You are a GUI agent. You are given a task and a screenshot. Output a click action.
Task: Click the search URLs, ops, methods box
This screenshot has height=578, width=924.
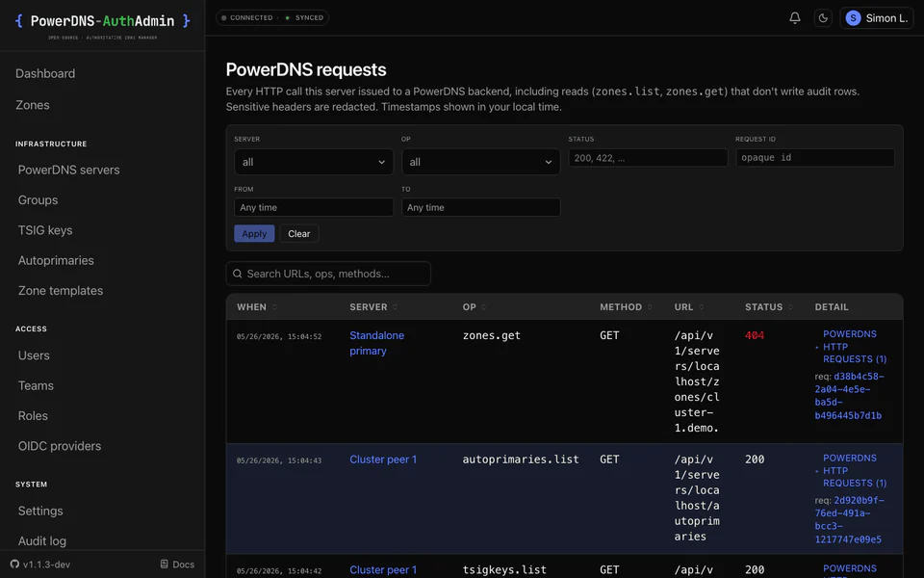pos(328,274)
